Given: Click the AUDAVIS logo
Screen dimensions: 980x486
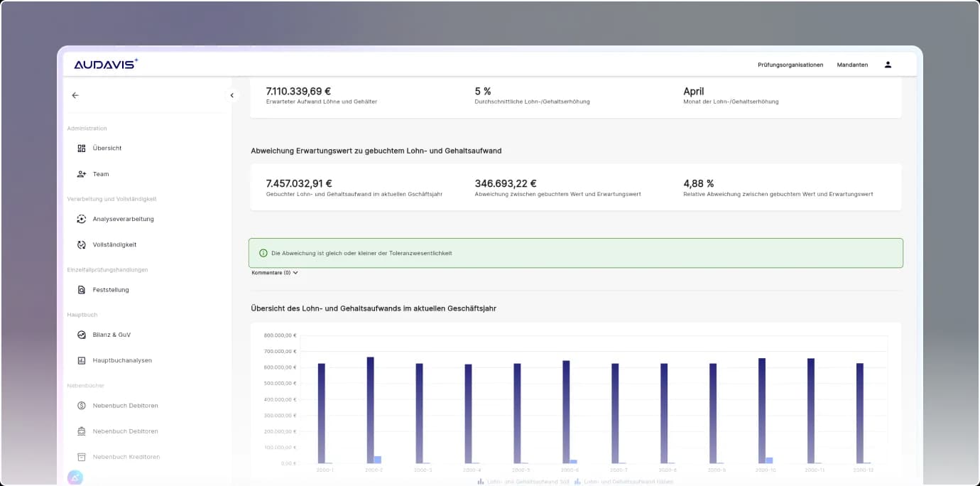Looking at the screenshot, I should click(106, 65).
